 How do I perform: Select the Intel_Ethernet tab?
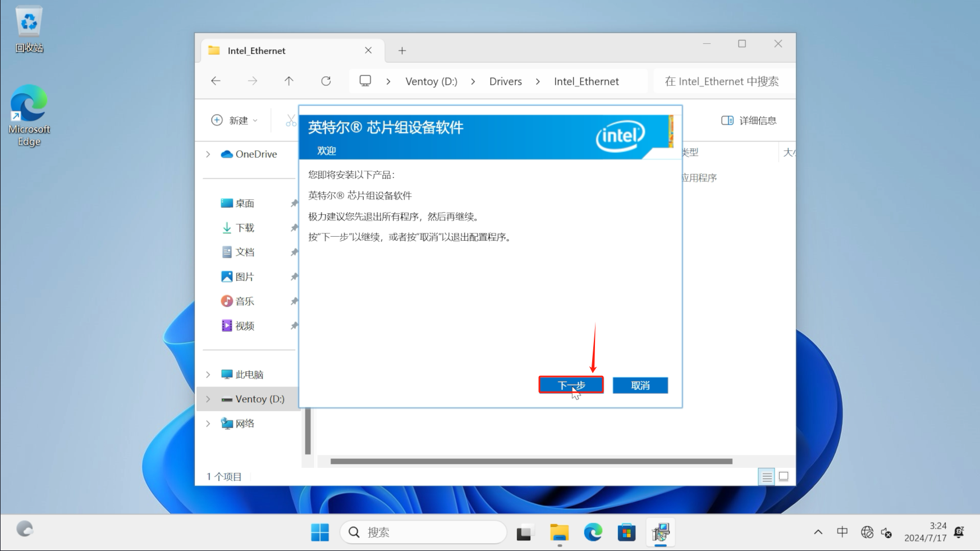[292, 50]
